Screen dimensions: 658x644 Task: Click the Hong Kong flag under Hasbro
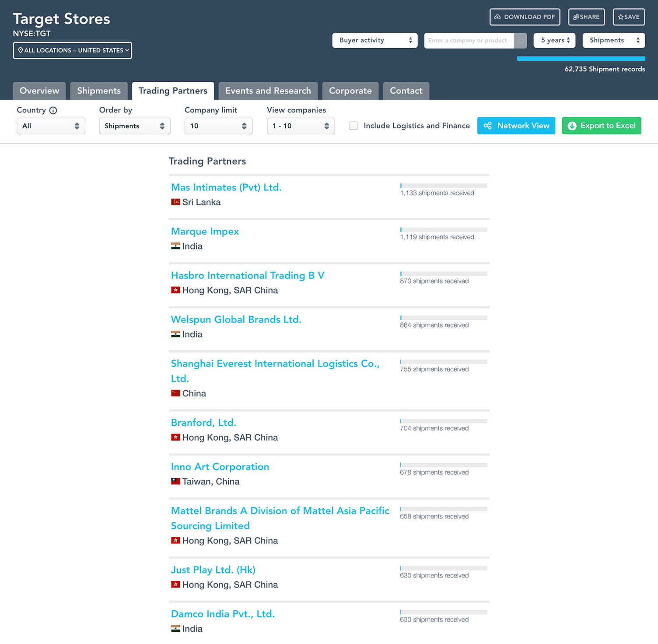click(175, 290)
